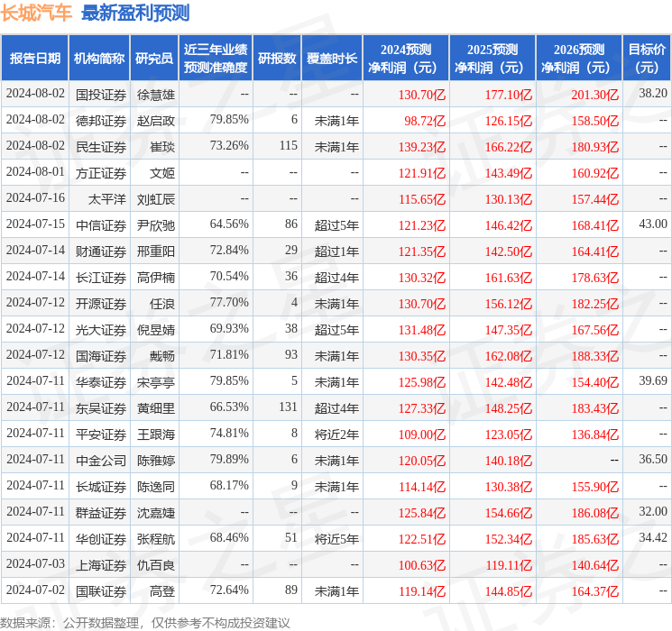Select the 中金公司 cell
This screenshot has height=631, width=672.
click(x=101, y=461)
